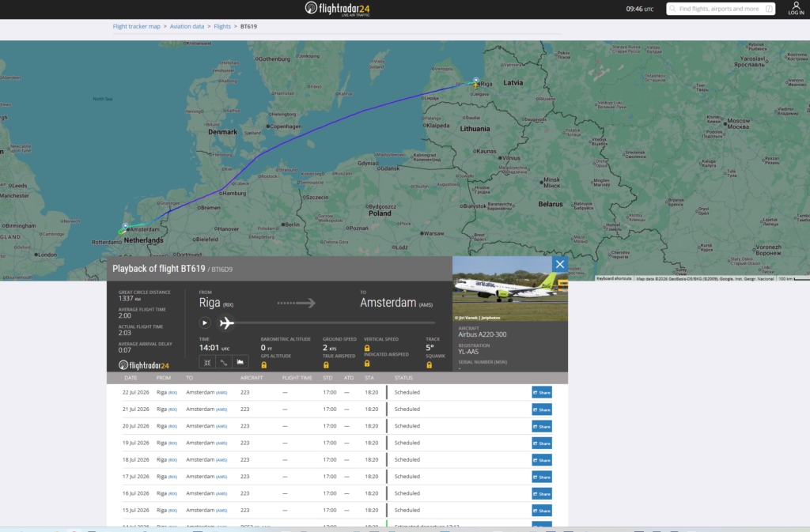
Task: Click 18:20 STA in 18 Jul row
Action: coord(372,460)
